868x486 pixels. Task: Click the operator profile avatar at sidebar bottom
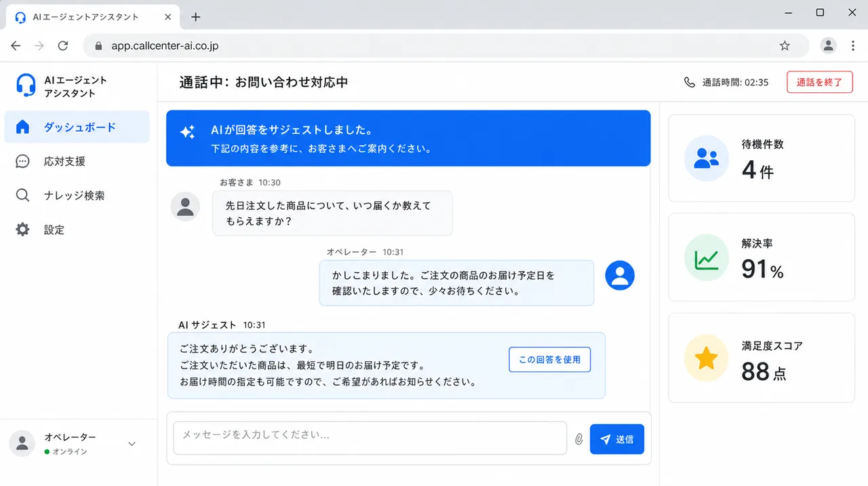coord(22,443)
